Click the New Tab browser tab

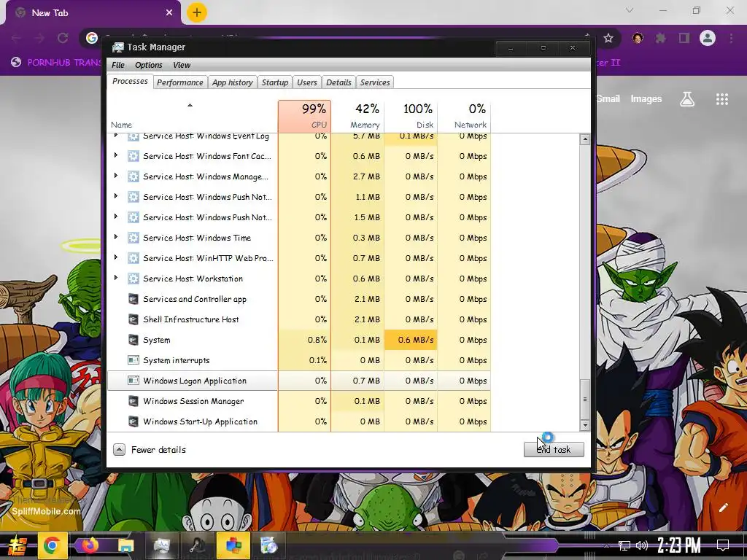coord(93,13)
